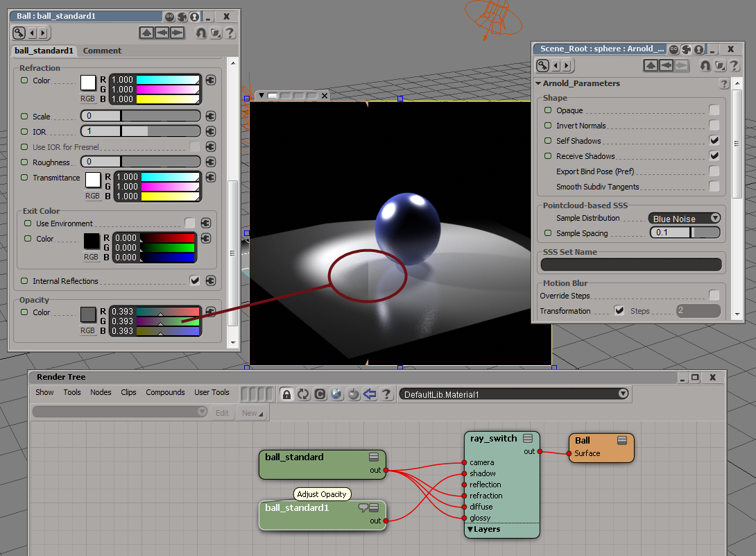Enable the Opaque checkbox

pyautogui.click(x=714, y=110)
